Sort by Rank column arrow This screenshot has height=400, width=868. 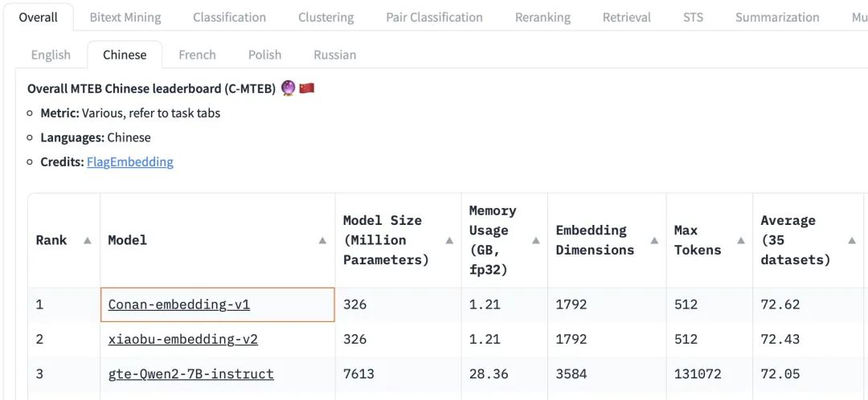(87, 240)
